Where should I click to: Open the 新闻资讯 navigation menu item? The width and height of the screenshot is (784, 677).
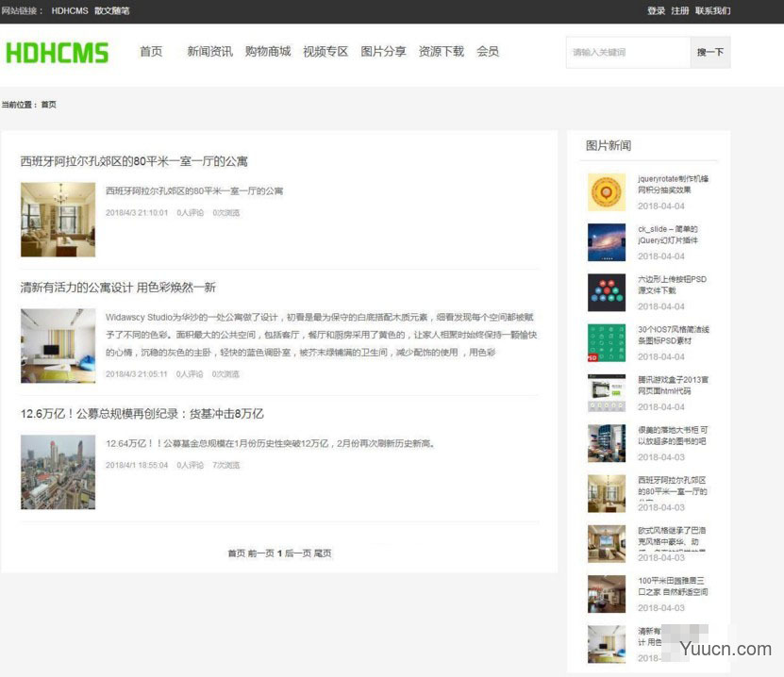pos(209,52)
